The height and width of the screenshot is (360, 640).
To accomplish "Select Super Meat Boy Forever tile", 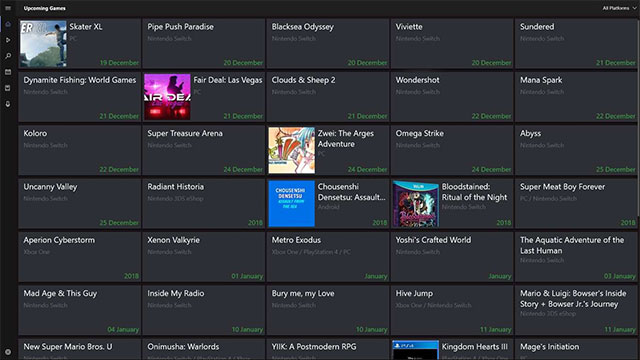I will [576, 204].
